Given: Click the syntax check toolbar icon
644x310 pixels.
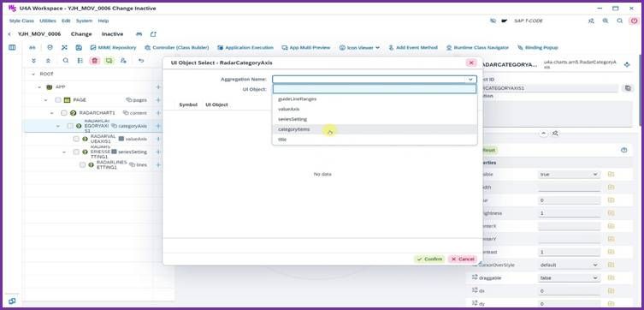Looking at the screenshot, I should [50, 48].
